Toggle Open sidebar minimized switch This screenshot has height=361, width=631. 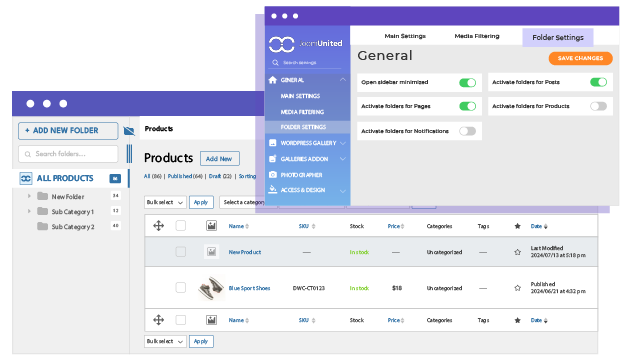pos(468,83)
